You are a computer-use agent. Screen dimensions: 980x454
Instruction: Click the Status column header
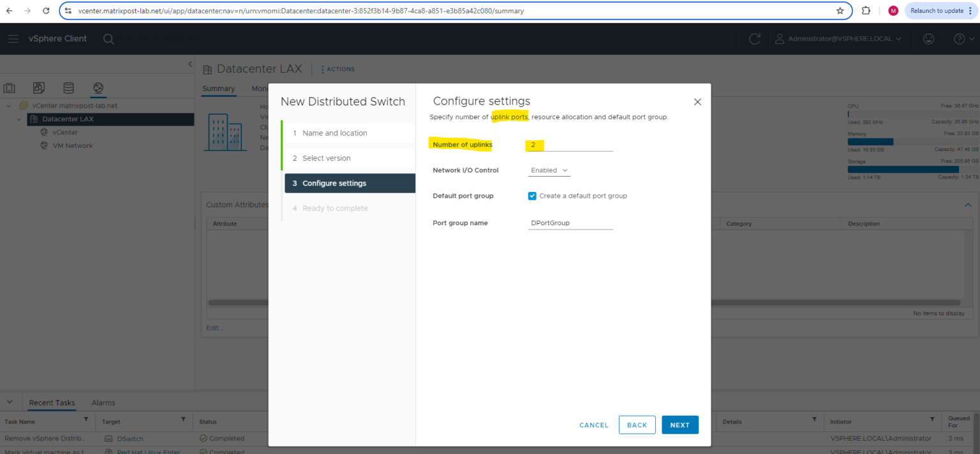(x=208, y=422)
